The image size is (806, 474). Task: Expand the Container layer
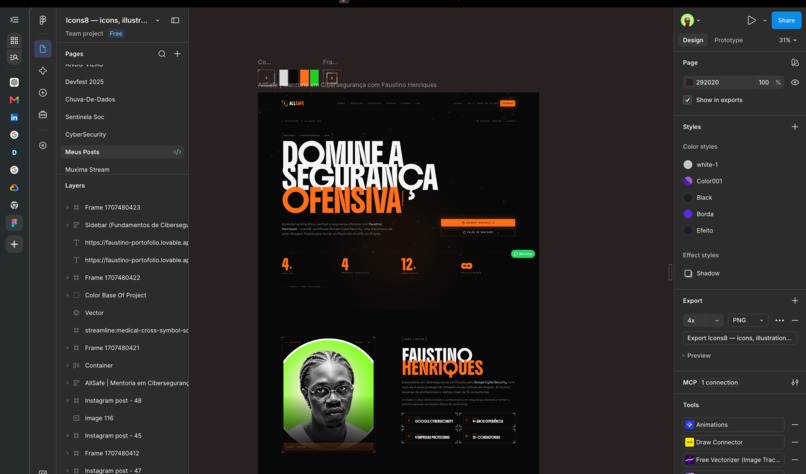pos(67,366)
